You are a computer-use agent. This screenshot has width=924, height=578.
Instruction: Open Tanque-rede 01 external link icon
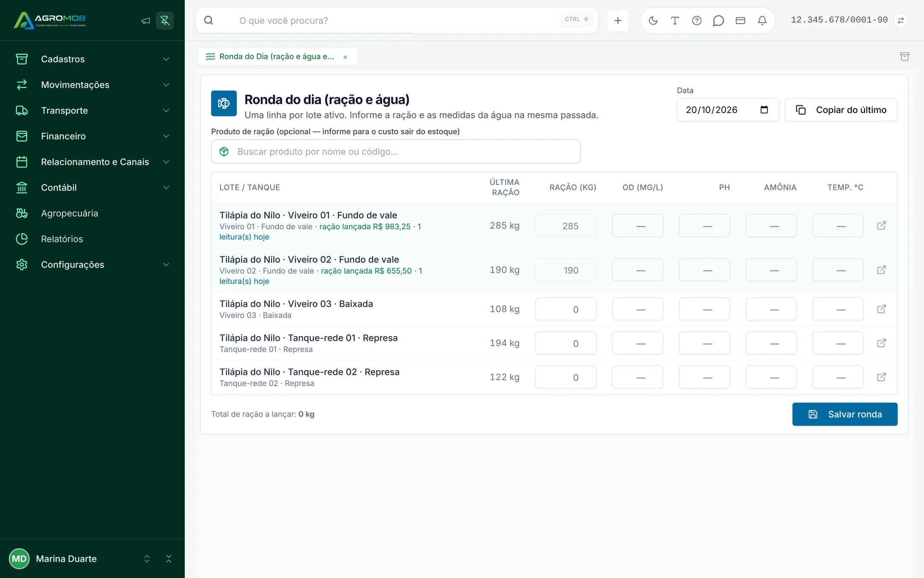coord(881,343)
